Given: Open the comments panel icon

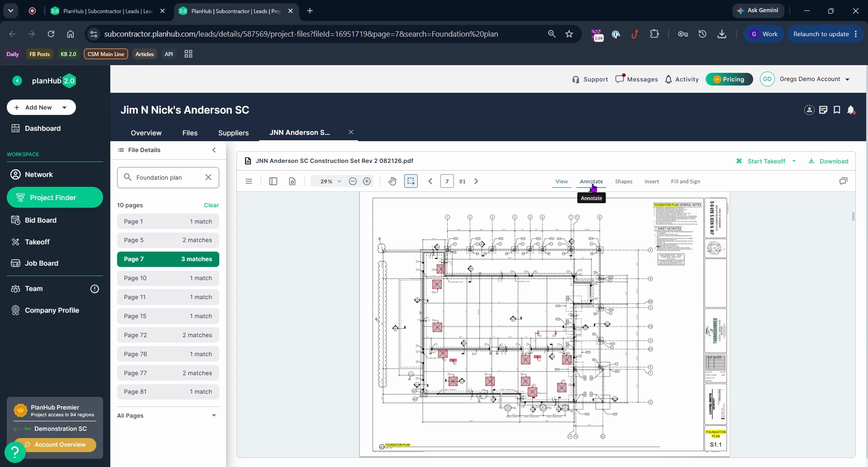Looking at the screenshot, I should point(843,181).
